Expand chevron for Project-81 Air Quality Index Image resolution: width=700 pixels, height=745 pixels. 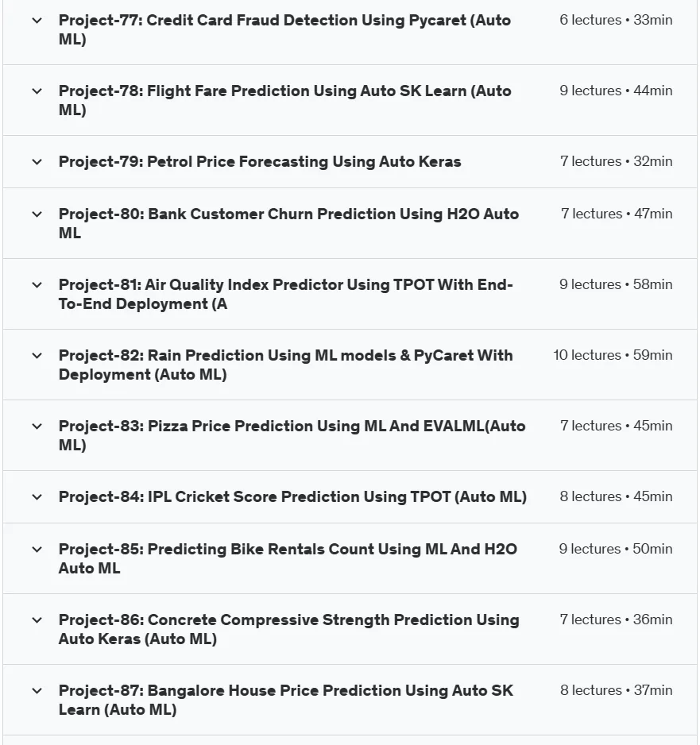click(x=37, y=285)
